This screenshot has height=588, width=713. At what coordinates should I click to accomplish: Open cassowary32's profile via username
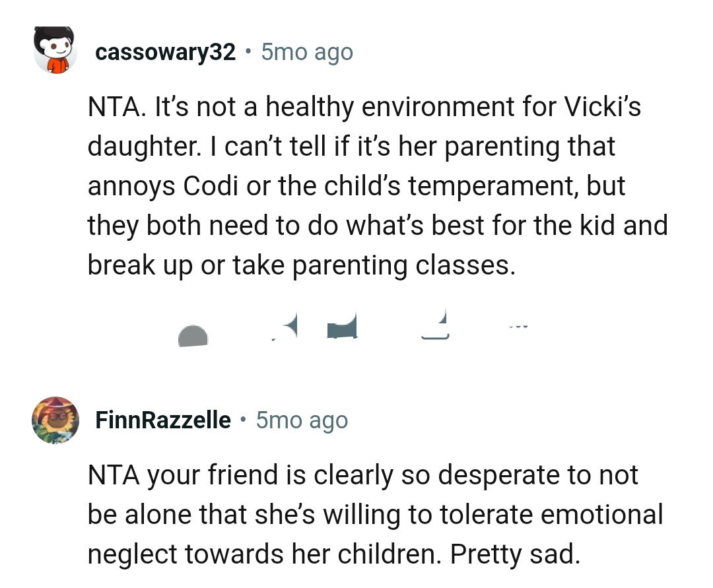click(x=166, y=51)
